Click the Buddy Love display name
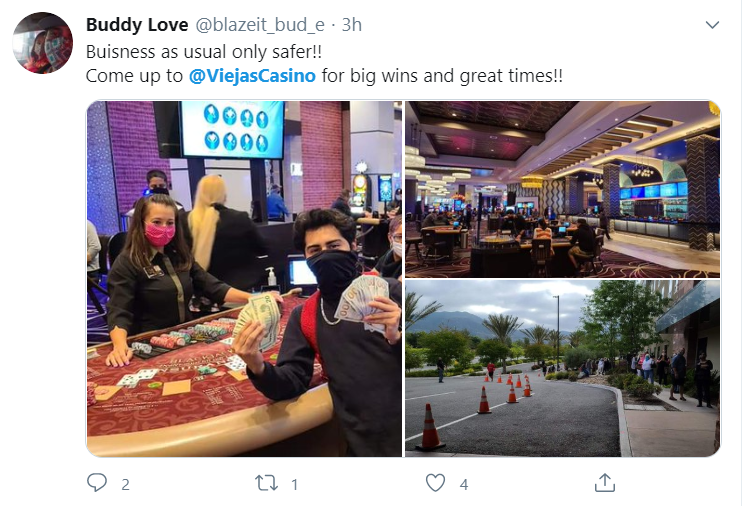751x506 pixels. point(137,25)
